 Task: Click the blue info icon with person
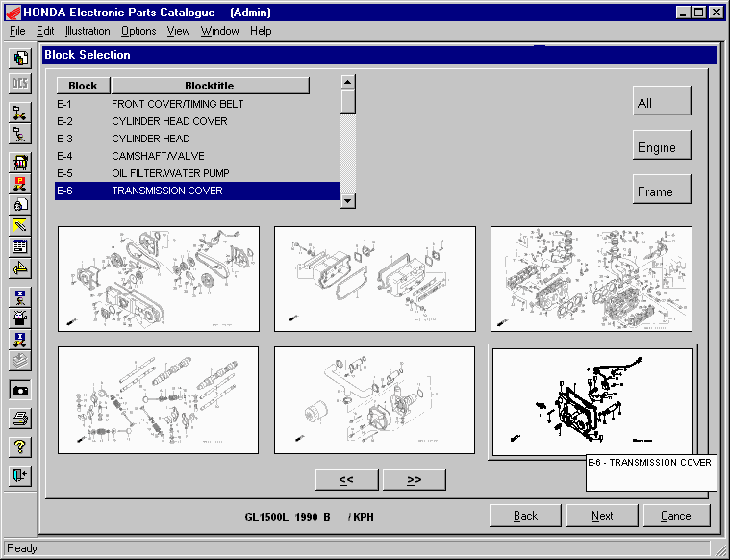(x=20, y=296)
